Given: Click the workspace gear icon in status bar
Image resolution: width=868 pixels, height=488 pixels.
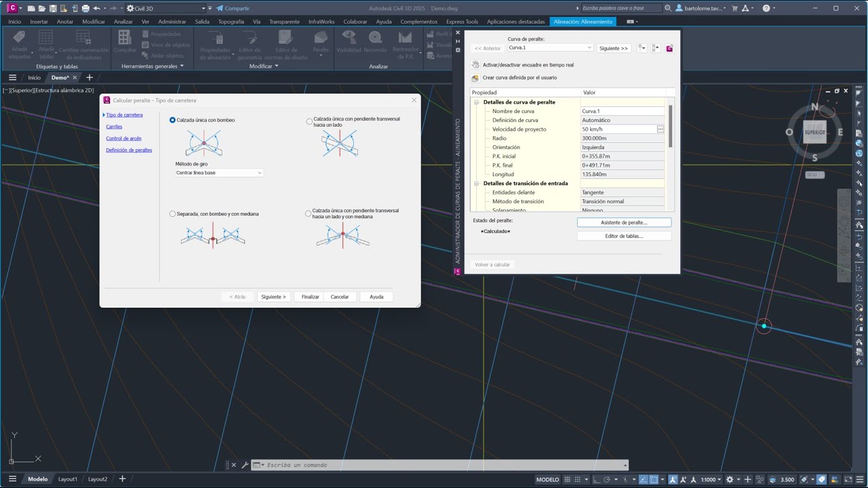Looking at the screenshot, I should pyautogui.click(x=729, y=479).
